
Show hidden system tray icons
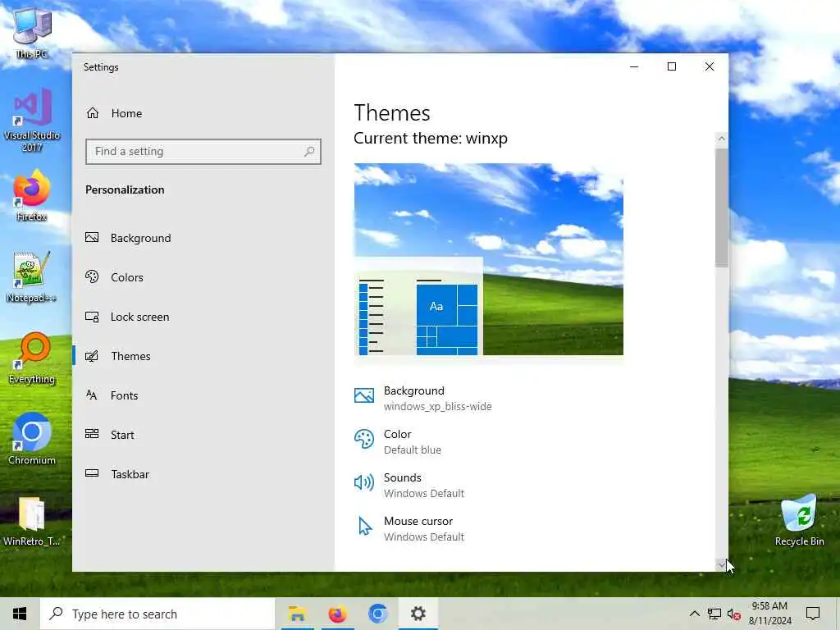(x=694, y=614)
